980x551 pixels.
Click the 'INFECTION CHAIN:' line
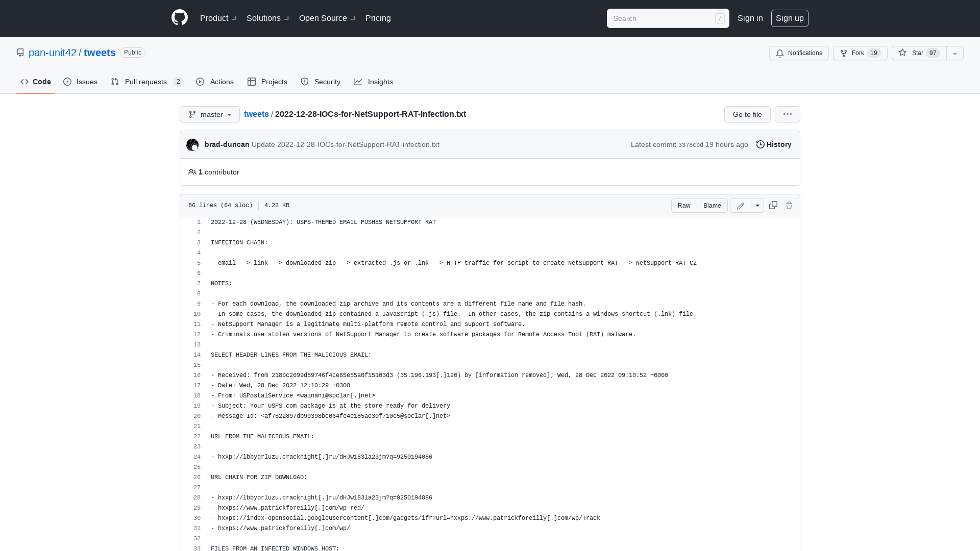coord(239,242)
